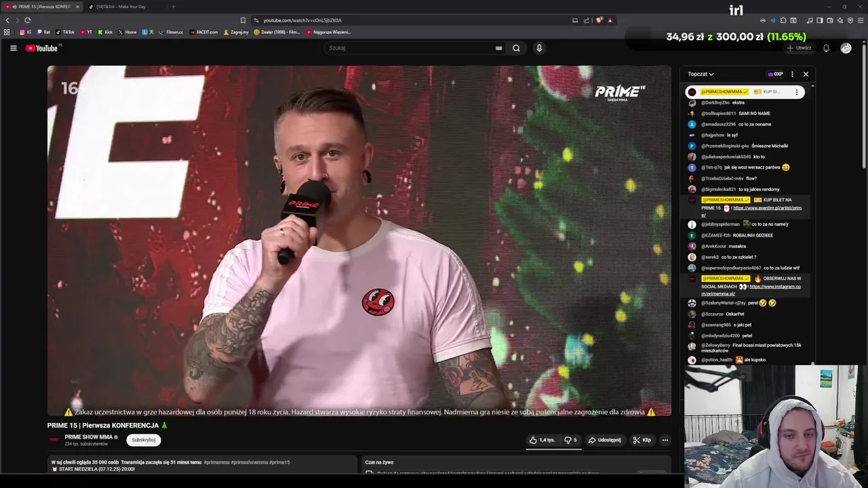Open live chat options three dots
The image size is (868, 488).
[x=792, y=74]
